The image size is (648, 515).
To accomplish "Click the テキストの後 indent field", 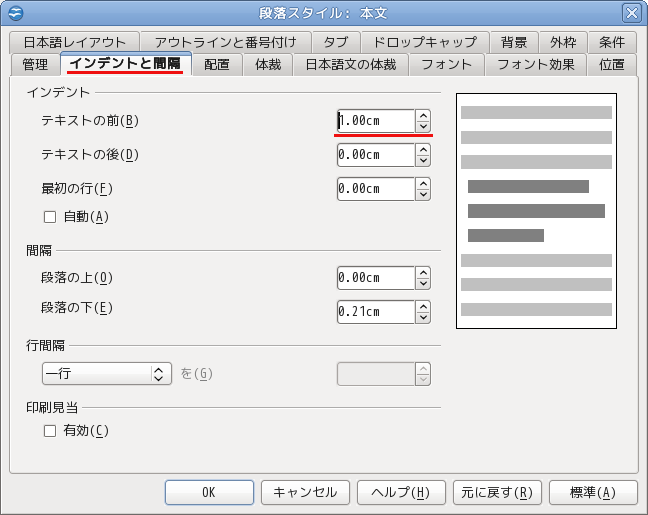I will coord(376,155).
